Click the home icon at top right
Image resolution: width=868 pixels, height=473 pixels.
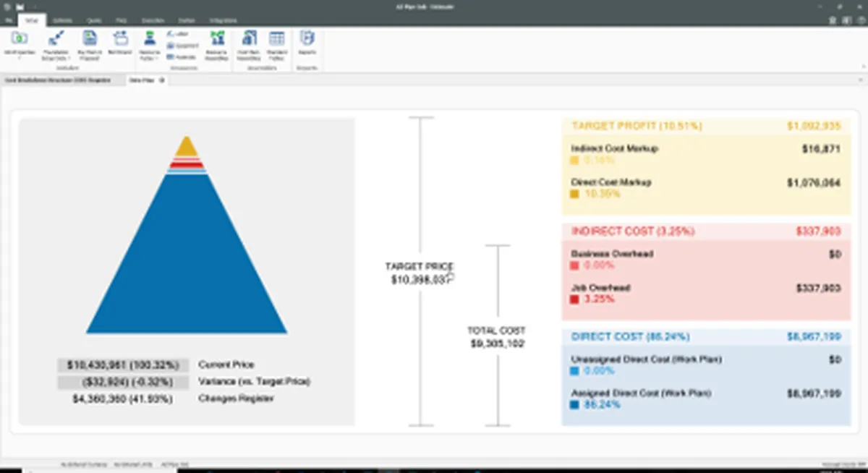pyautogui.click(x=833, y=20)
